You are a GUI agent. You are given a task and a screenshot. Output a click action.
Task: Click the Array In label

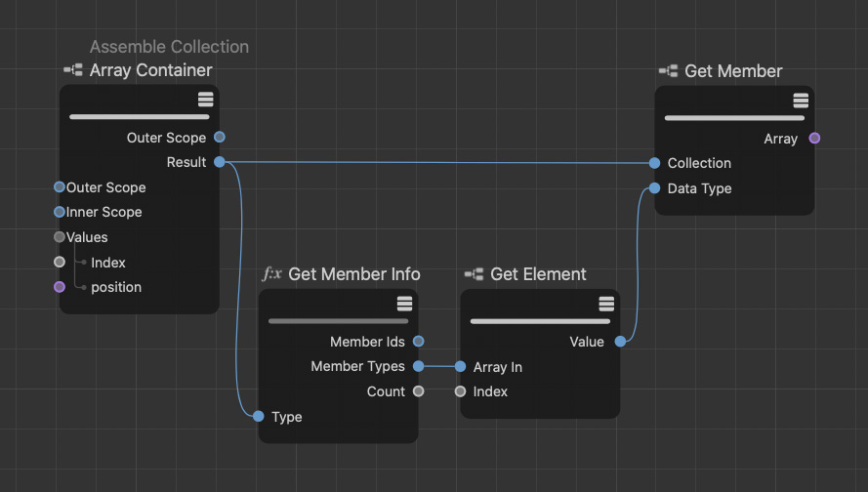(498, 367)
